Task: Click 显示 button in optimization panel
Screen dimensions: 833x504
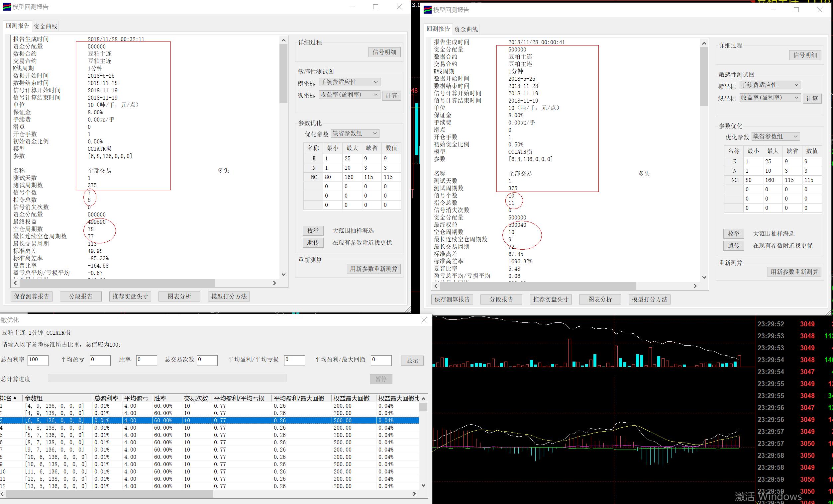Action: [x=412, y=360]
